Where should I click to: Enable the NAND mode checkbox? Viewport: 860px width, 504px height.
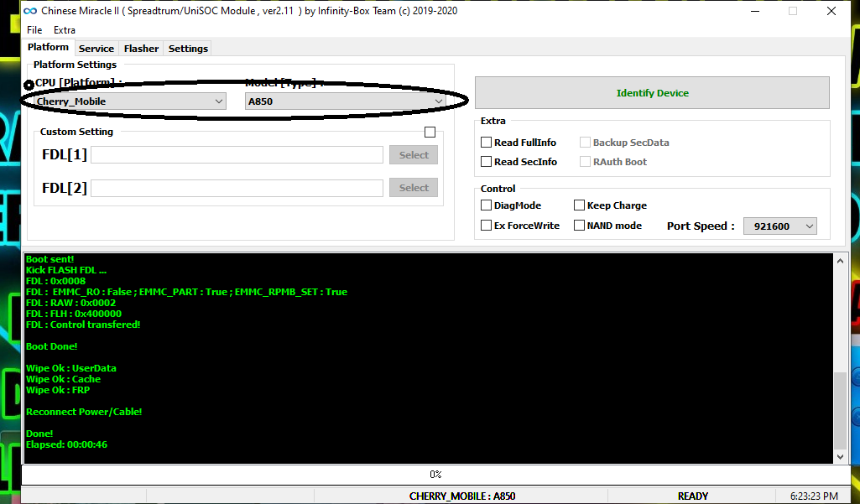pos(579,226)
